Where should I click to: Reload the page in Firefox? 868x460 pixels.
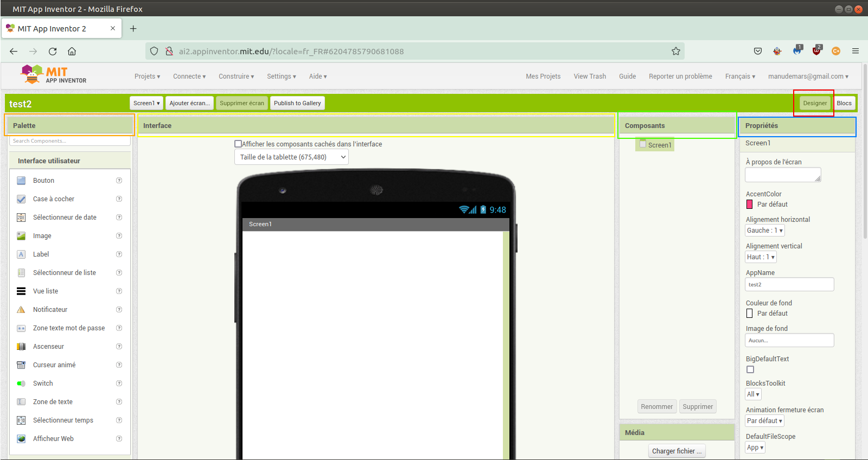(x=53, y=51)
